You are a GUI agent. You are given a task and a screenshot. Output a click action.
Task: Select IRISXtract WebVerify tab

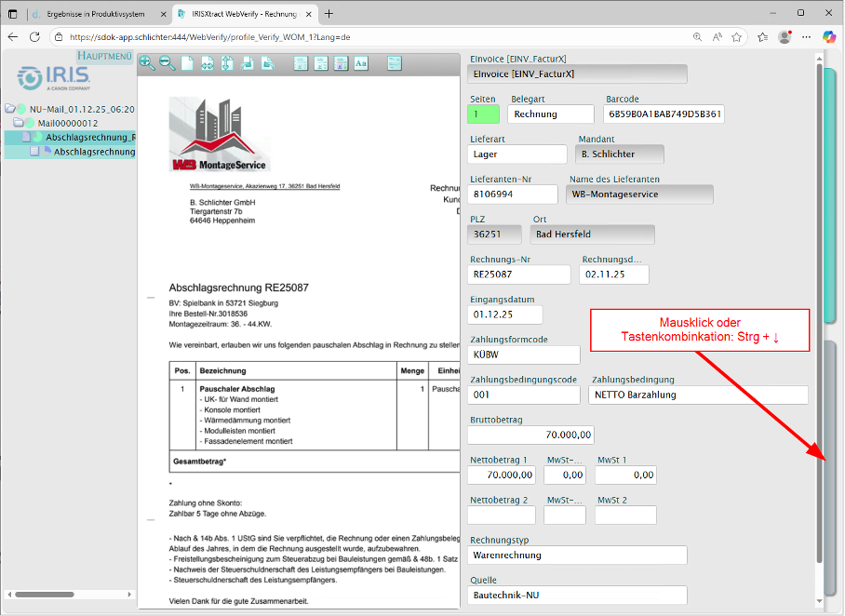[x=244, y=14]
